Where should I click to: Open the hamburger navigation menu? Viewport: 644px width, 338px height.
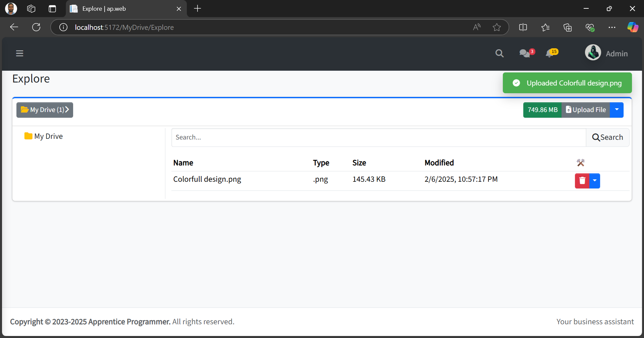(x=19, y=53)
